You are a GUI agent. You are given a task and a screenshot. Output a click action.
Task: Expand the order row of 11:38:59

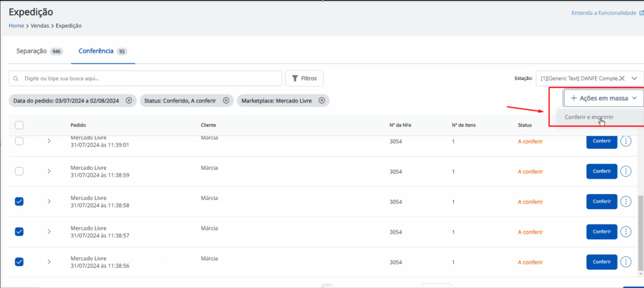49,171
